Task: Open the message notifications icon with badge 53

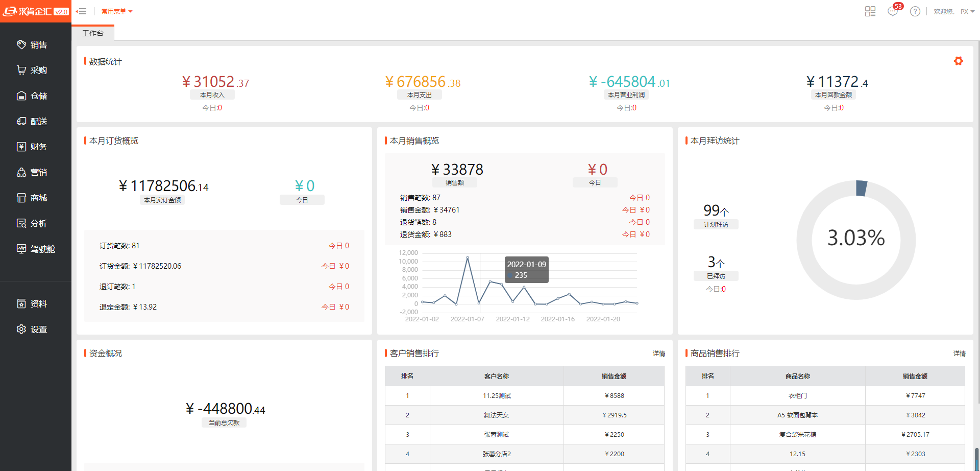Action: [x=893, y=11]
